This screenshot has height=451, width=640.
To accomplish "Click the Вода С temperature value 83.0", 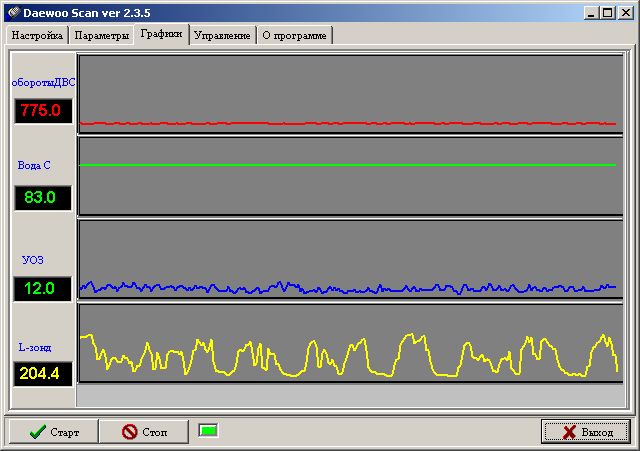I will pyautogui.click(x=42, y=197).
